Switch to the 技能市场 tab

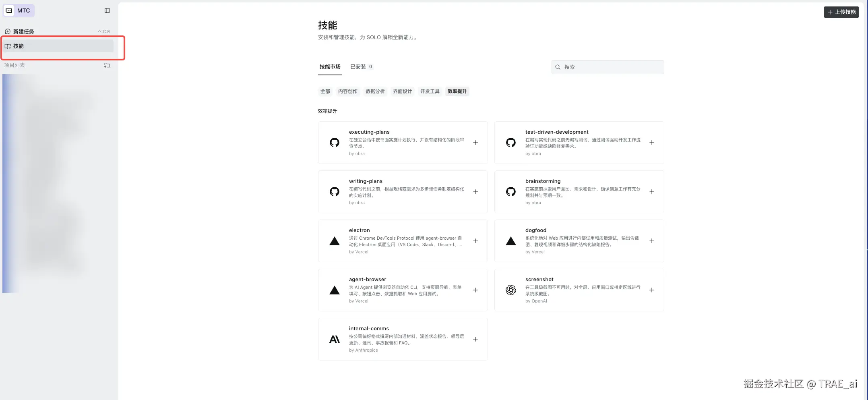tap(330, 67)
